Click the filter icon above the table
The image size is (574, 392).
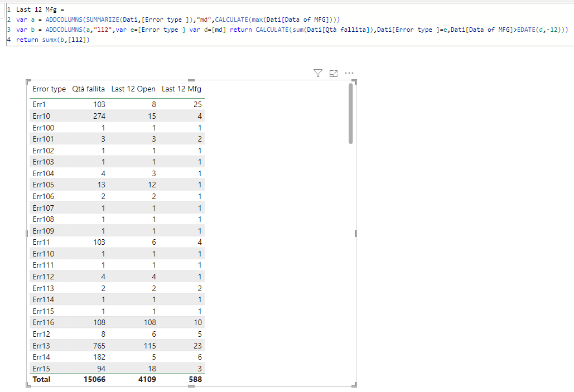pyautogui.click(x=318, y=73)
